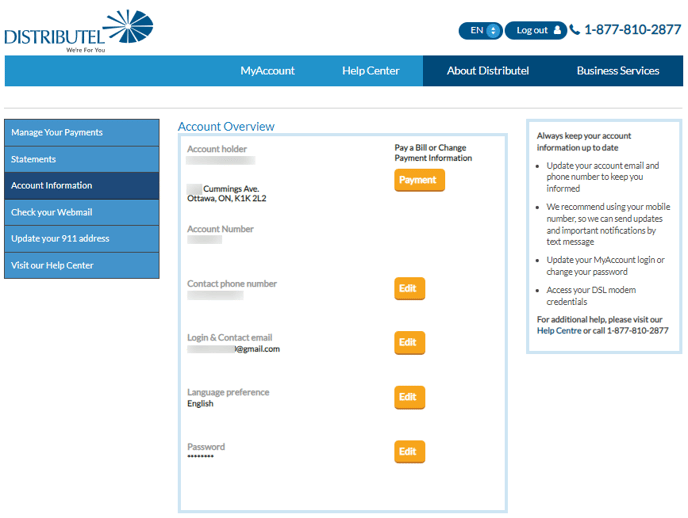Open the Help Center menu

pyautogui.click(x=371, y=71)
